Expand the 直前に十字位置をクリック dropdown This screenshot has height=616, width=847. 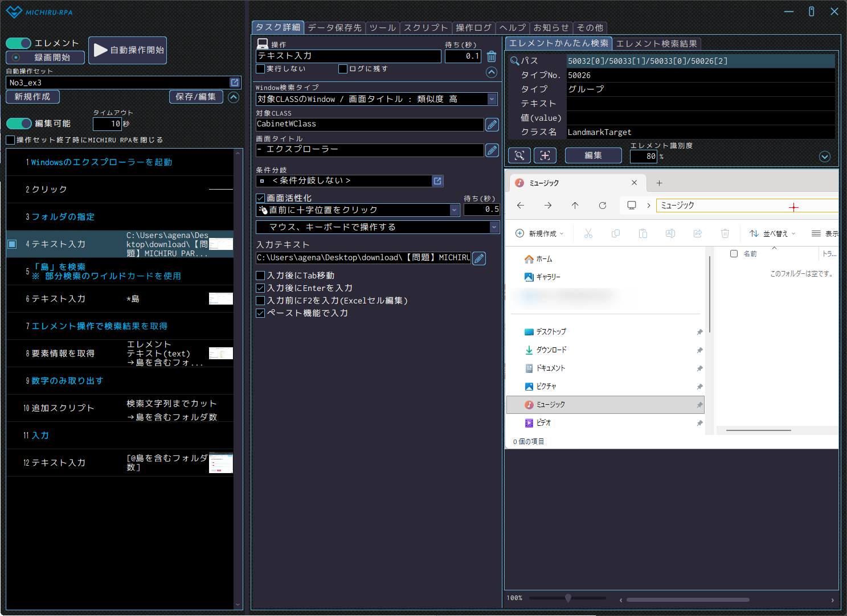coord(454,210)
